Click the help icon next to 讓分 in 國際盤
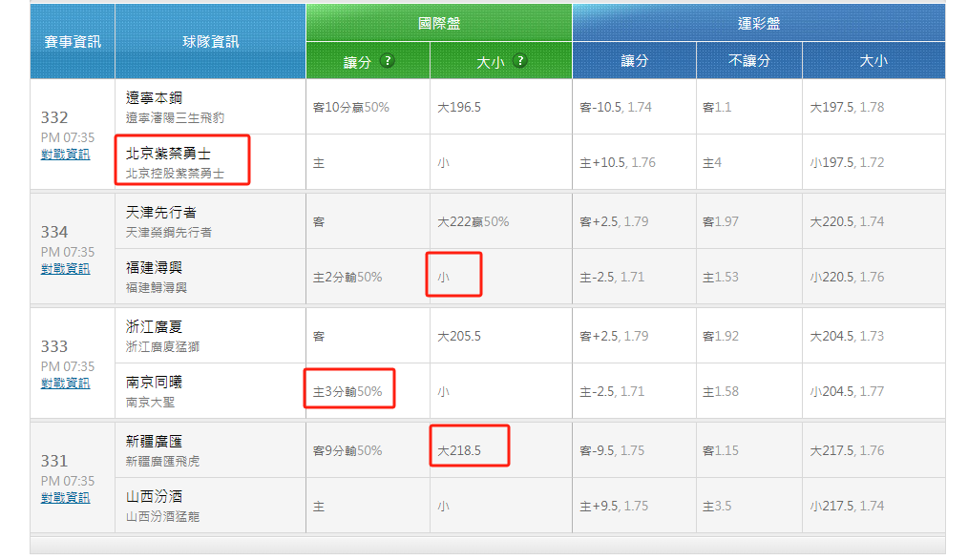The image size is (968, 560). [x=387, y=60]
